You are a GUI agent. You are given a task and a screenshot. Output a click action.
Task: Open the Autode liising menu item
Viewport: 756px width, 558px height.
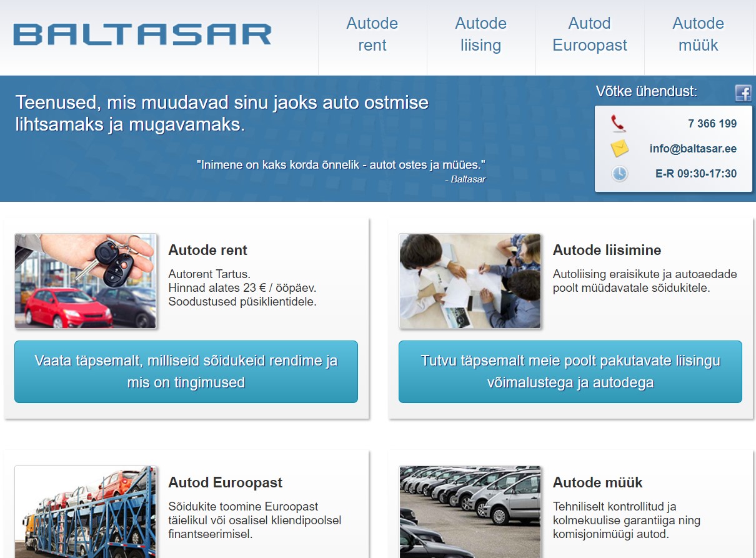481,34
